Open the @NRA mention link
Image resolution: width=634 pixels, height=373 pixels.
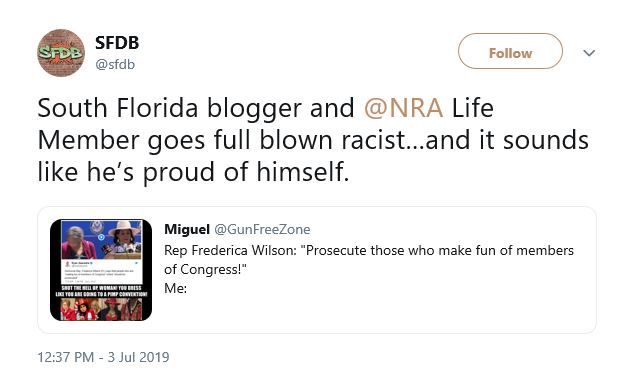pyautogui.click(x=404, y=108)
